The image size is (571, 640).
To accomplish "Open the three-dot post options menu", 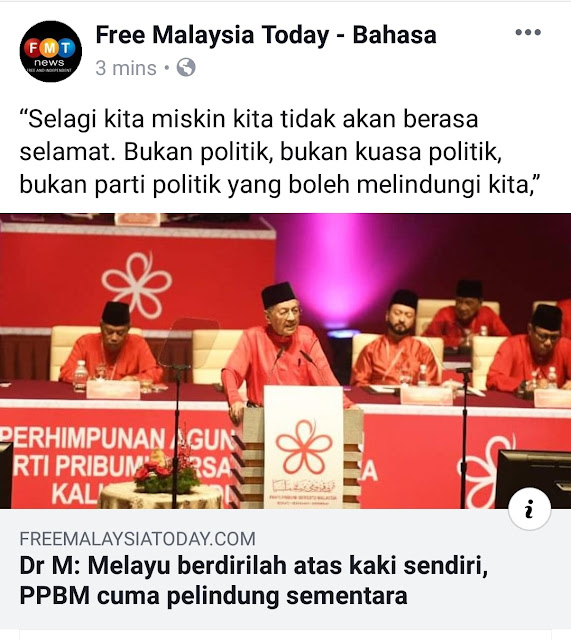I will click(x=528, y=32).
